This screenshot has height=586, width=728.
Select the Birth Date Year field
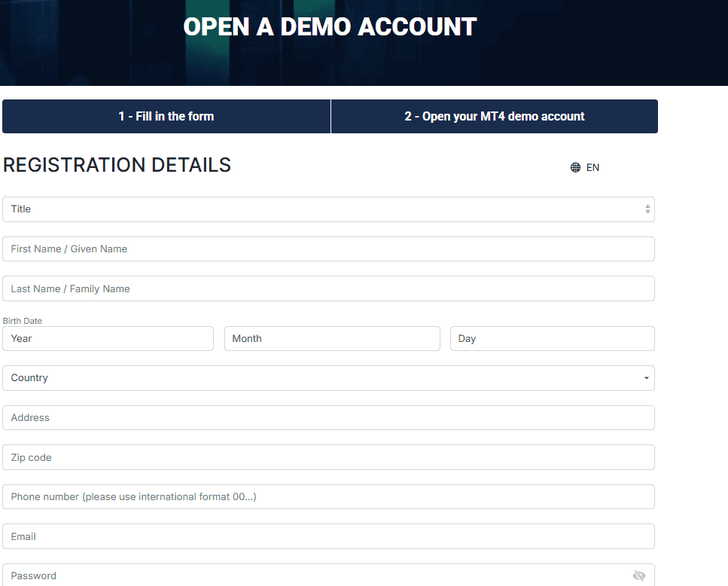[x=108, y=338]
